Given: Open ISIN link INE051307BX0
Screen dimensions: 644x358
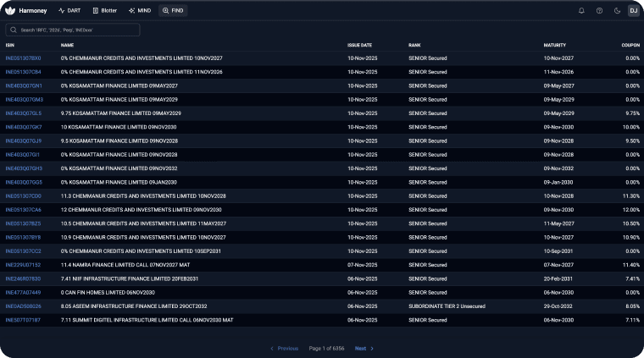Looking at the screenshot, I should pyautogui.click(x=23, y=58).
